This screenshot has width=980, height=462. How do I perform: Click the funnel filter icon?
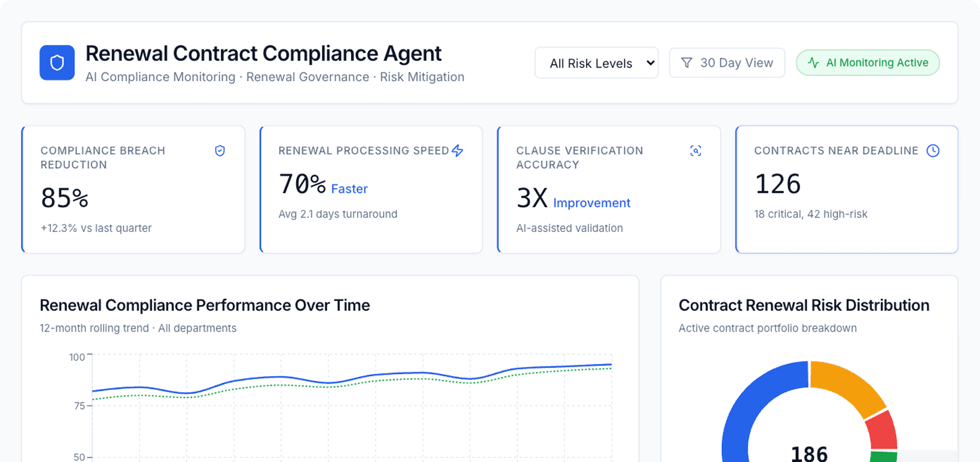pos(687,63)
